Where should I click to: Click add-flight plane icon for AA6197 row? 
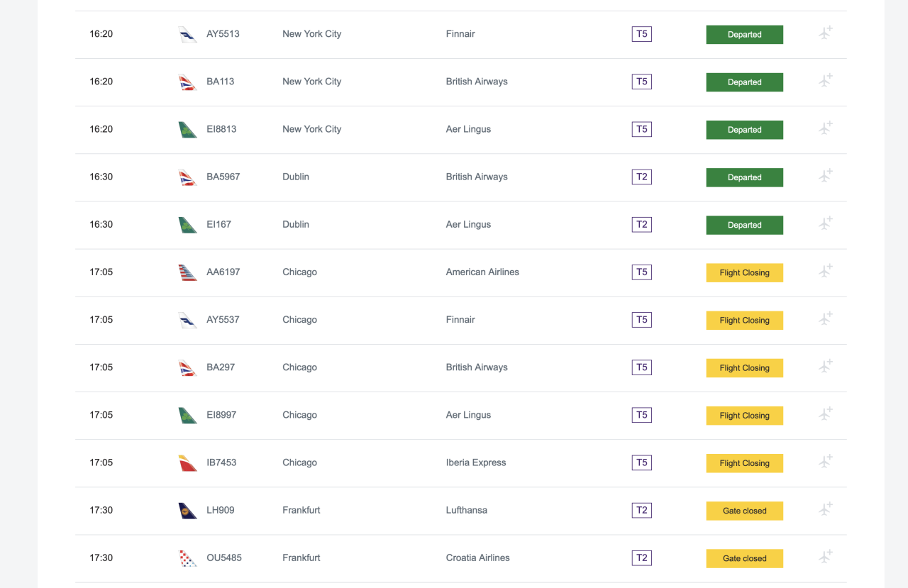coord(825,271)
